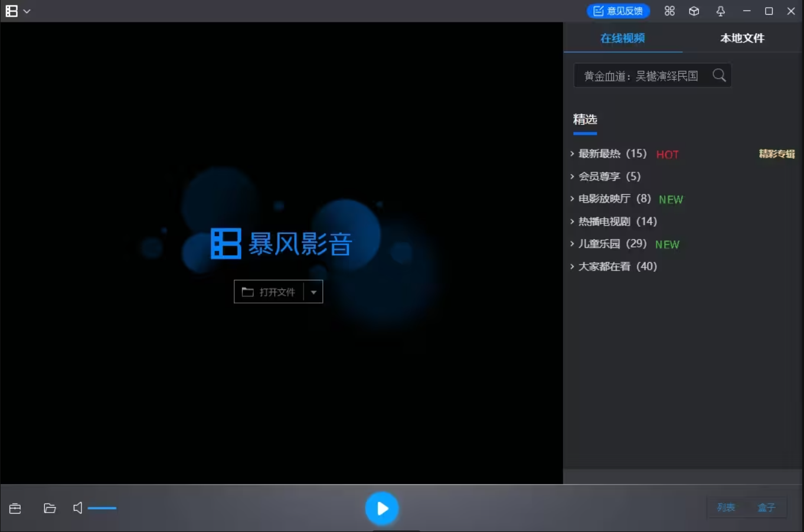
Task: Open the 精彩专辑 featured albums link
Action: [x=776, y=154]
